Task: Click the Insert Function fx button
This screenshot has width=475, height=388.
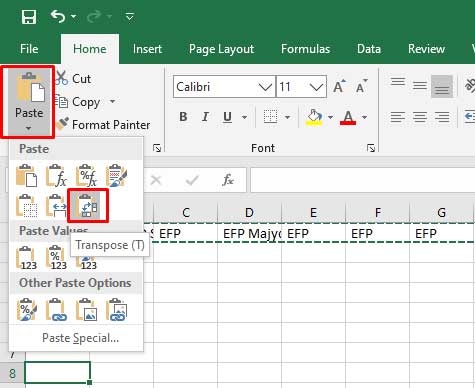Action: 228,180
